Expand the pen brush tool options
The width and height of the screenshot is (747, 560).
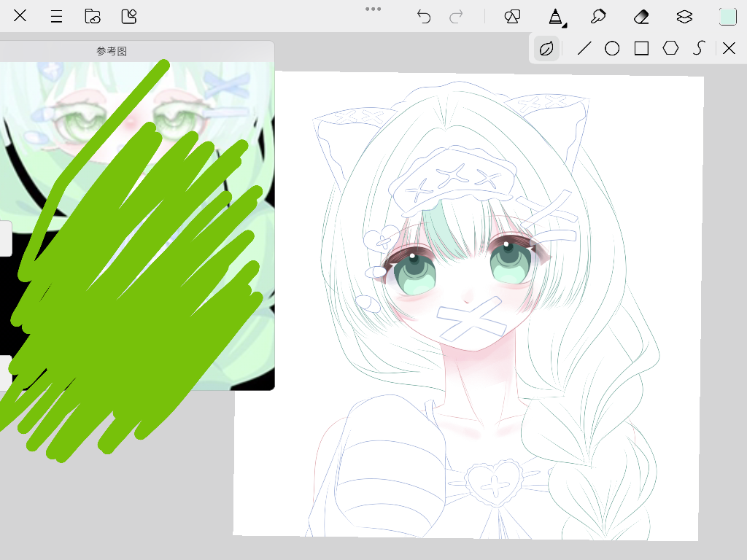pos(556,17)
